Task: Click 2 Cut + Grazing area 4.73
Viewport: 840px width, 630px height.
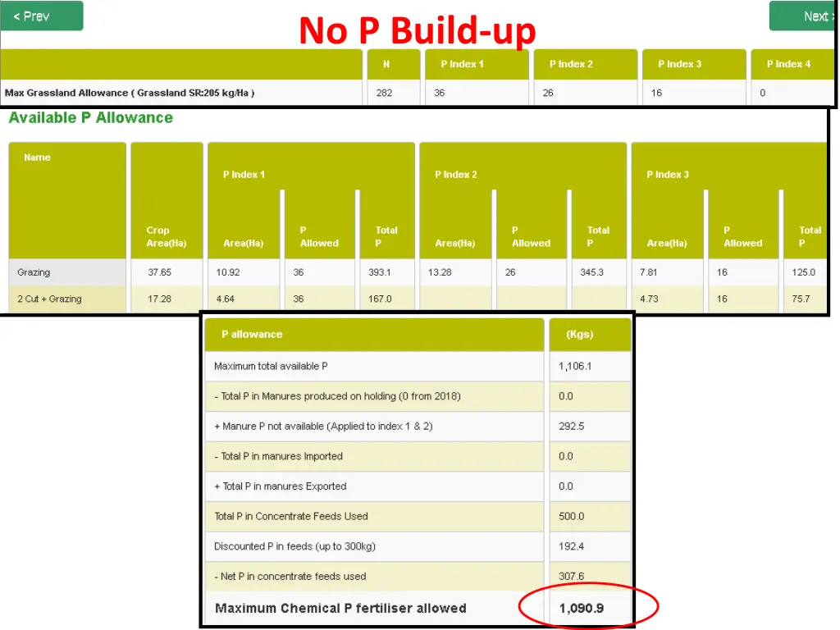Action: [650, 299]
